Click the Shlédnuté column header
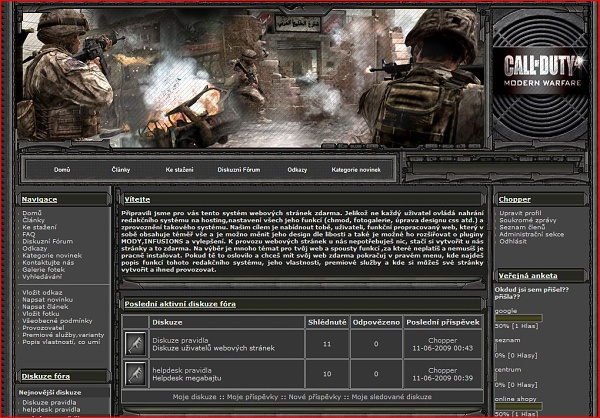The width and height of the screenshot is (600, 418). tap(327, 322)
